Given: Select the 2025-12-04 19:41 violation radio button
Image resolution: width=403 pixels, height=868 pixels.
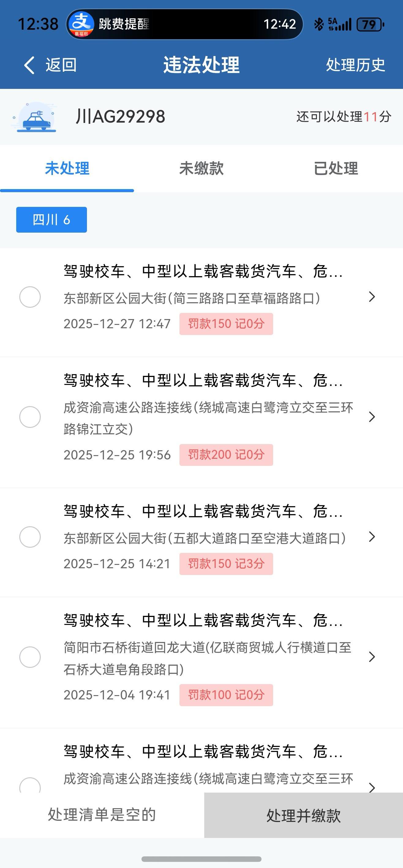Looking at the screenshot, I should (x=30, y=657).
